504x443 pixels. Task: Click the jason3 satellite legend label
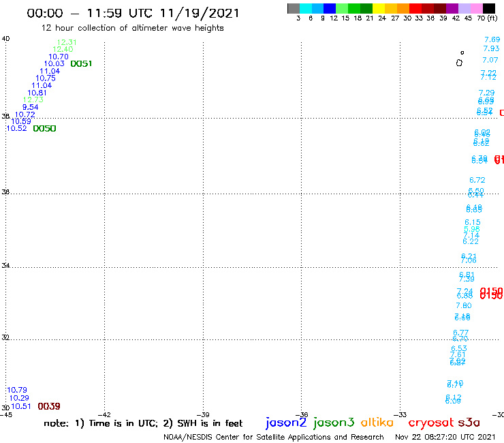click(334, 423)
